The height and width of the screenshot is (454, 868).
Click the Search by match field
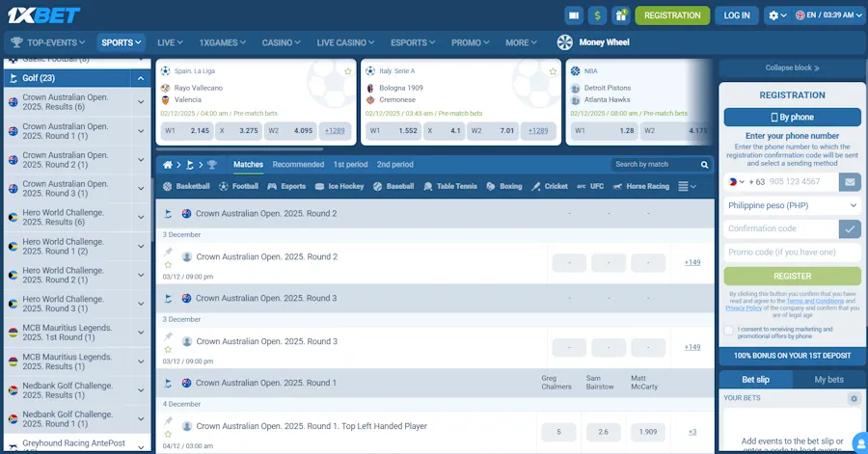coord(654,165)
